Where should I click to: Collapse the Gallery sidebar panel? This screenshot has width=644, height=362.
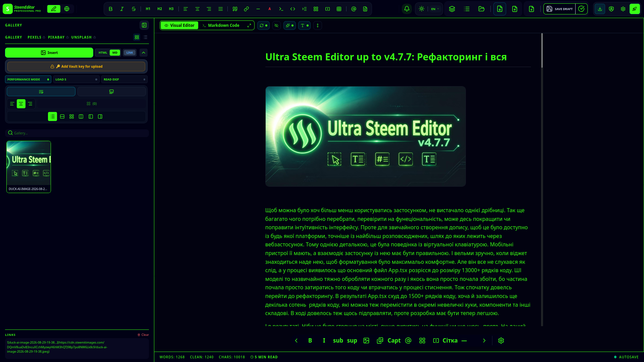click(x=144, y=25)
